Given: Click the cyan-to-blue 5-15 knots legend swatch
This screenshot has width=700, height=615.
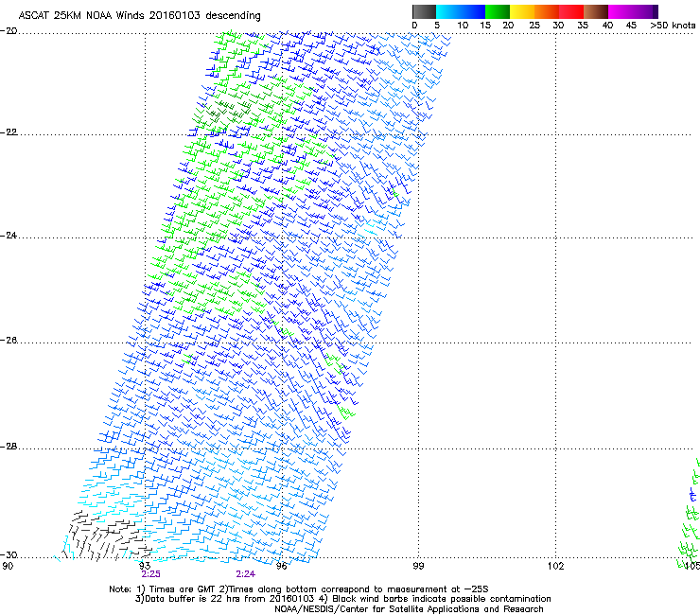Looking at the screenshot, I should coord(461,11).
